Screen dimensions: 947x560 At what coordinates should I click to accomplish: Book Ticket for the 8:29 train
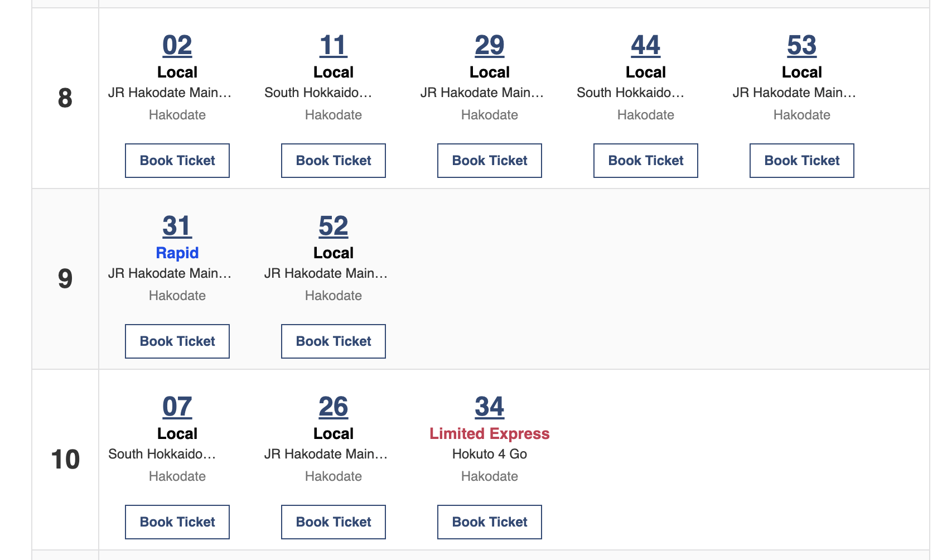[x=490, y=161]
